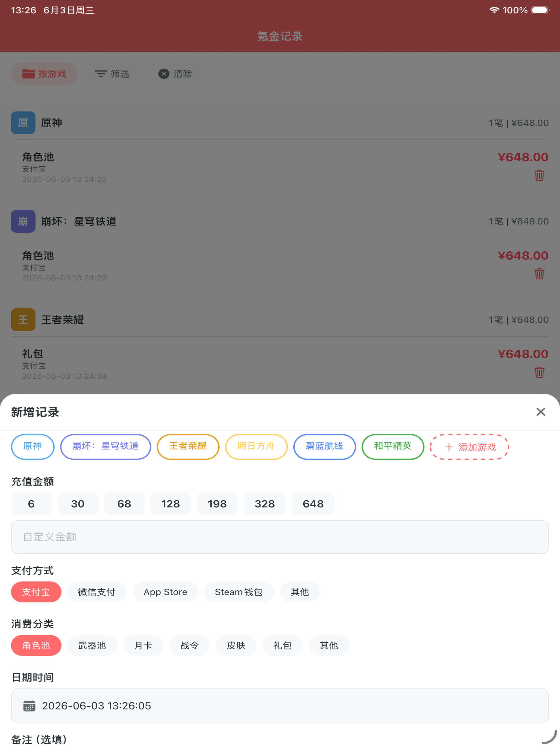Tap the 王 golden game avatar icon
Image resolution: width=560 pixels, height=747 pixels.
(x=23, y=319)
